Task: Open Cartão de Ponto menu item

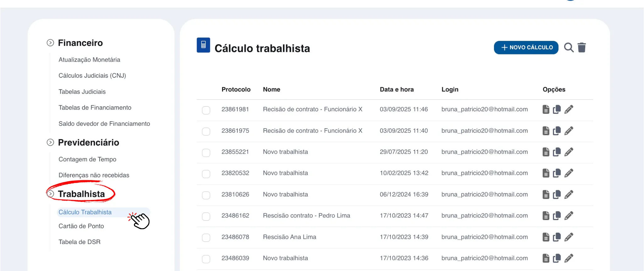Action: tap(81, 226)
